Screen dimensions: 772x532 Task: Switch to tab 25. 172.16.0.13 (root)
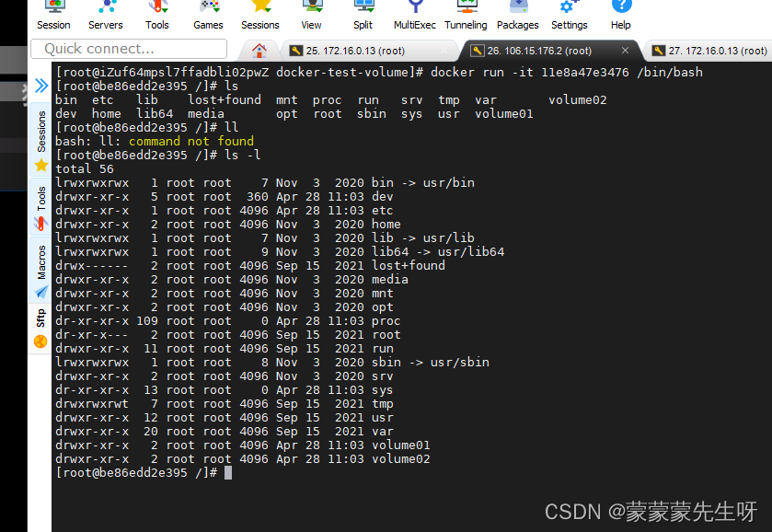pyautogui.click(x=369, y=51)
